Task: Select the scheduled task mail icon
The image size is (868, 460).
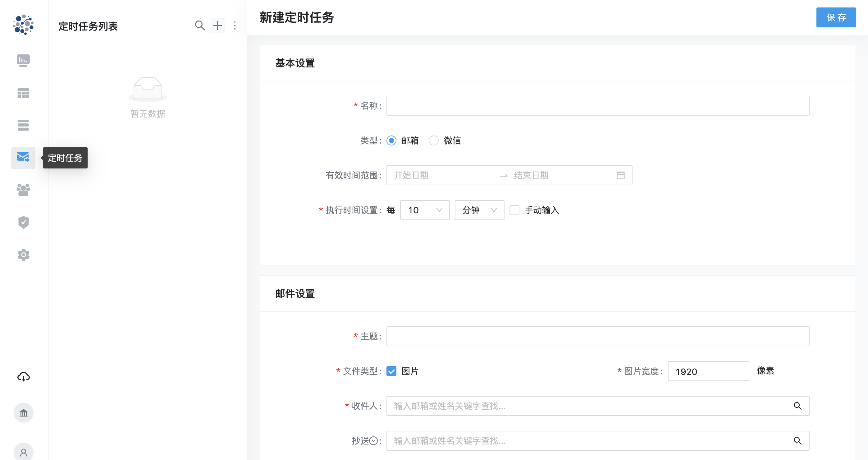Action: pos(23,157)
